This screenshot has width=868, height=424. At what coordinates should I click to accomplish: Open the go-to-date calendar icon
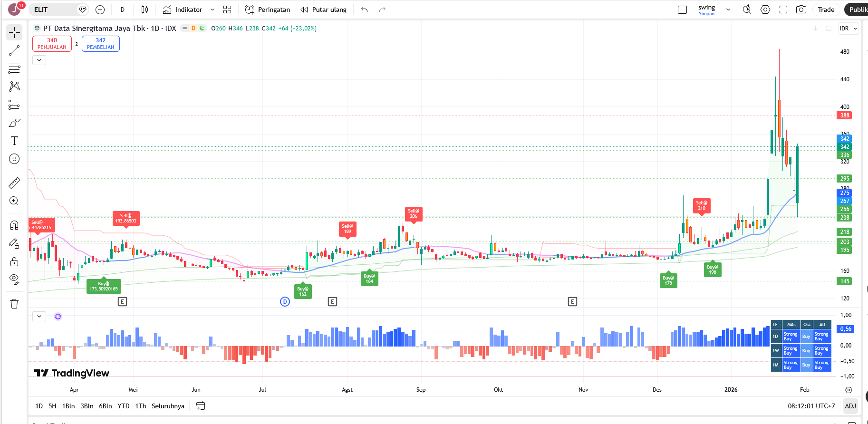pos(201,406)
